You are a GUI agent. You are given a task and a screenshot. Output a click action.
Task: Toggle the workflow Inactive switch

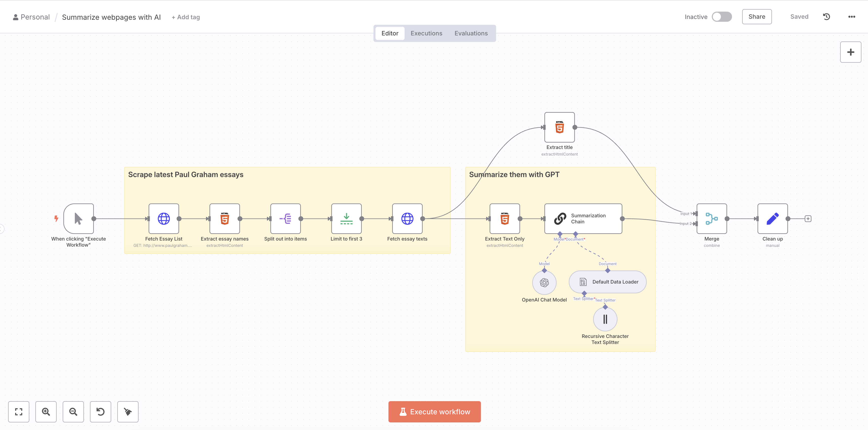721,17
